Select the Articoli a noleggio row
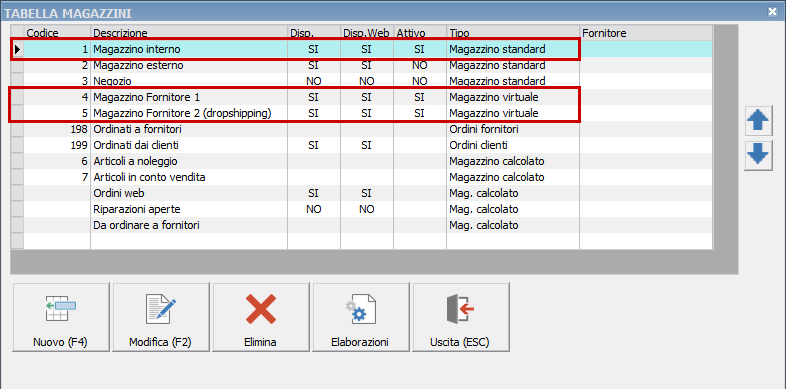This screenshot has width=786, height=389. 361,161
